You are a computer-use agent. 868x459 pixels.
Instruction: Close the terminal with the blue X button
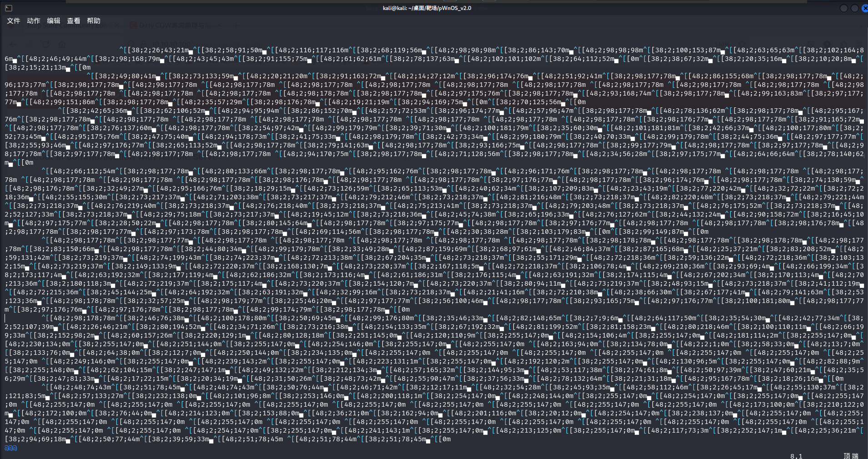tap(864, 8)
